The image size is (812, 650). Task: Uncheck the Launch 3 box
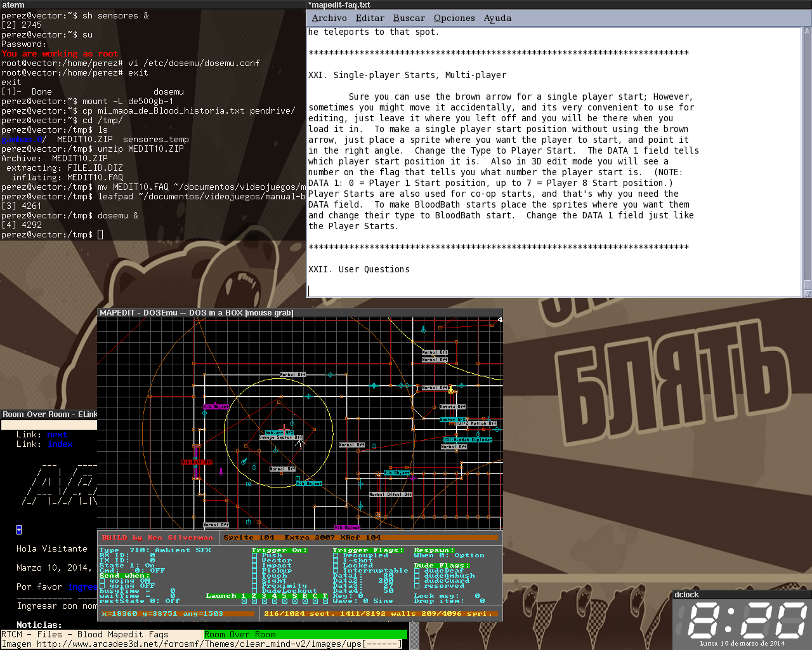265,601
